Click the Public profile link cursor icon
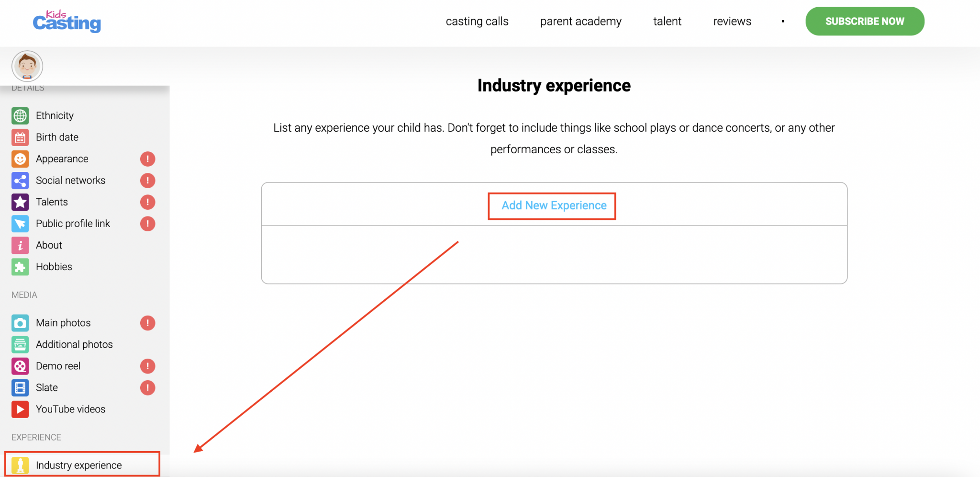This screenshot has height=477, width=980. (20, 224)
